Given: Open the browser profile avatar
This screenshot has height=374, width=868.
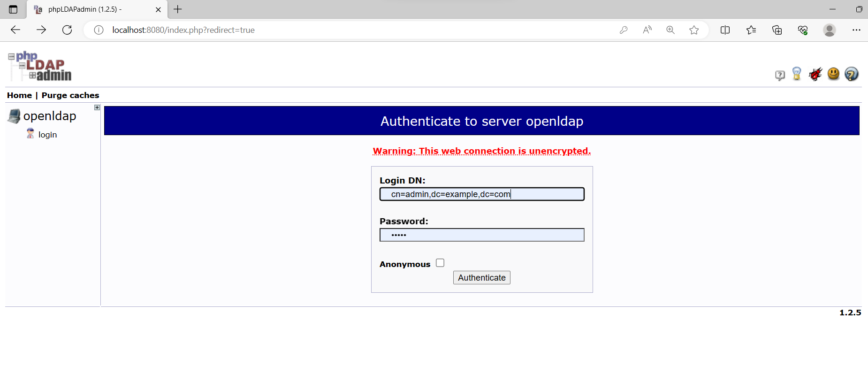Looking at the screenshot, I should (830, 30).
